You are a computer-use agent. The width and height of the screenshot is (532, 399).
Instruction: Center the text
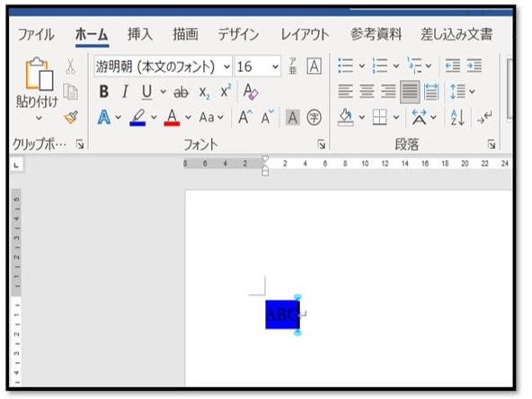[367, 92]
